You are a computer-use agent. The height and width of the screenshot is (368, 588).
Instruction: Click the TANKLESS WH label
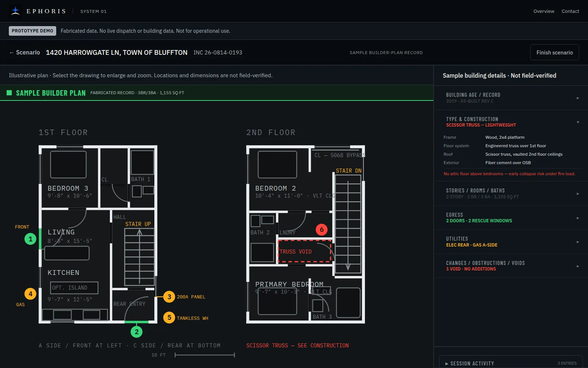[193, 318]
